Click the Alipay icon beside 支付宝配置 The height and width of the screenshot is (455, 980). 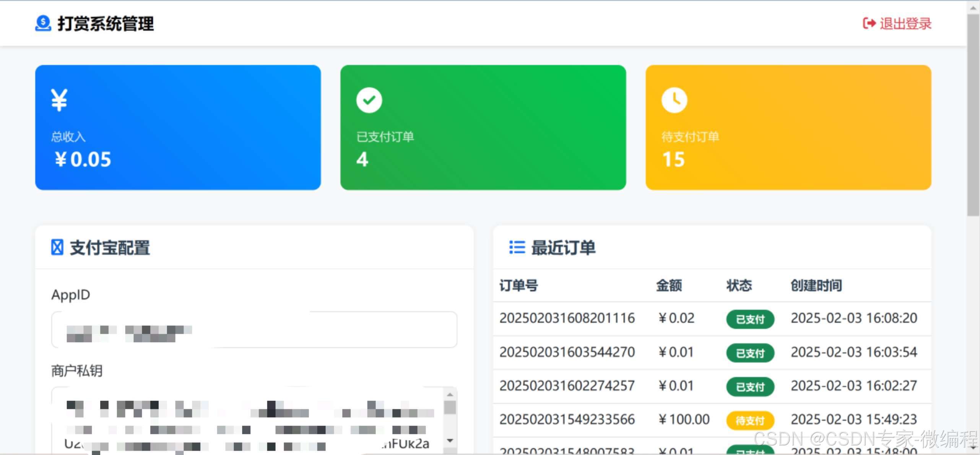tap(57, 248)
